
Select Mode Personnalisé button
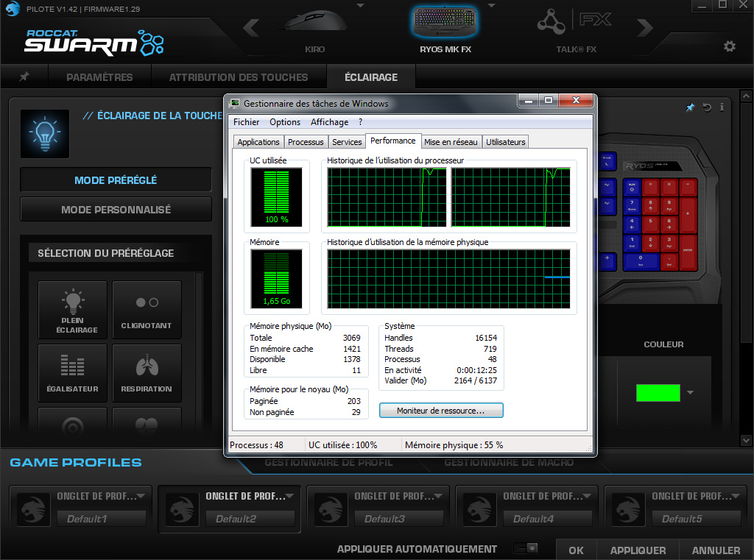(x=116, y=210)
